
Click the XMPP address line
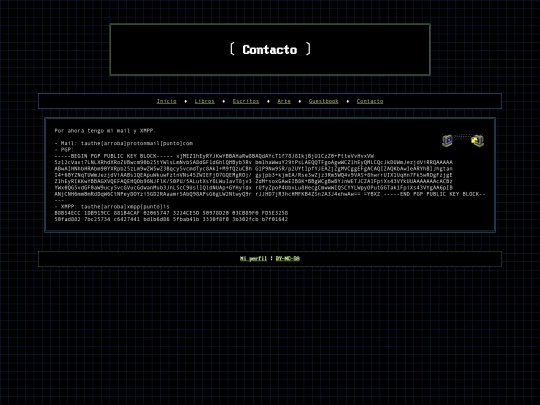point(112,207)
